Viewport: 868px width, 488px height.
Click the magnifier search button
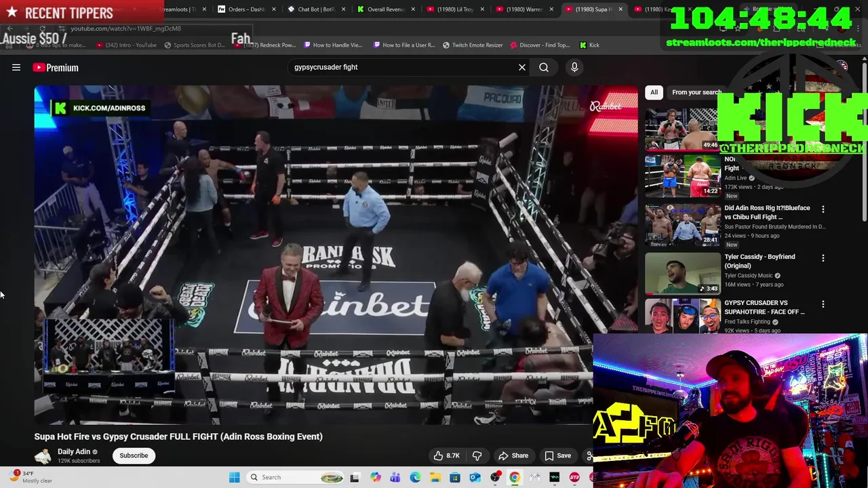(544, 67)
